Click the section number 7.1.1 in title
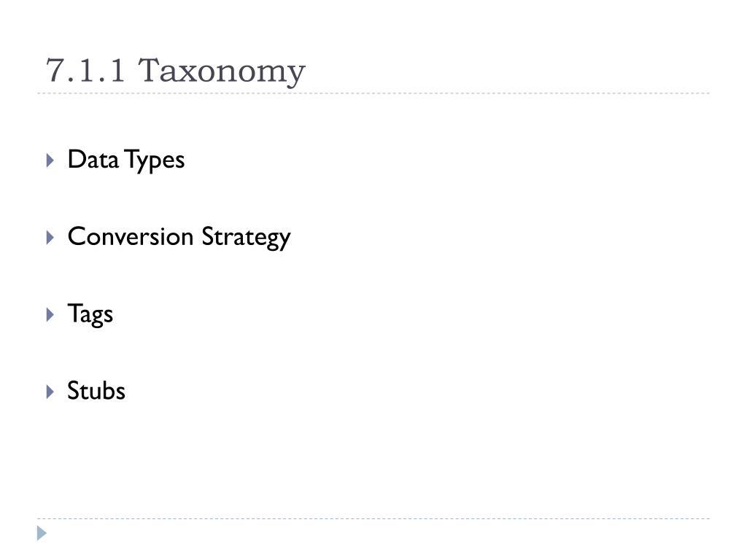This screenshot has height=560, width=747. pyautogui.click(x=85, y=70)
